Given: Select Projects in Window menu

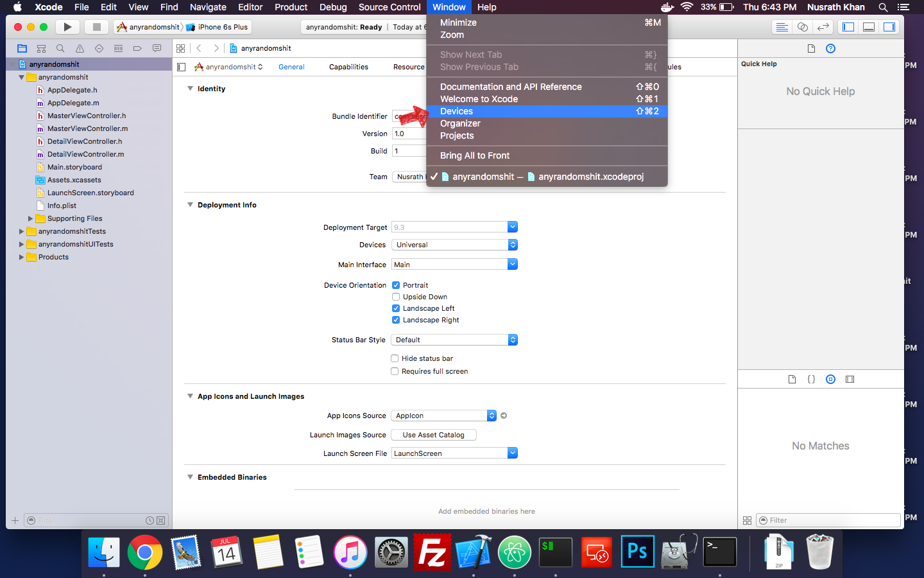Looking at the screenshot, I should (x=547, y=136).
